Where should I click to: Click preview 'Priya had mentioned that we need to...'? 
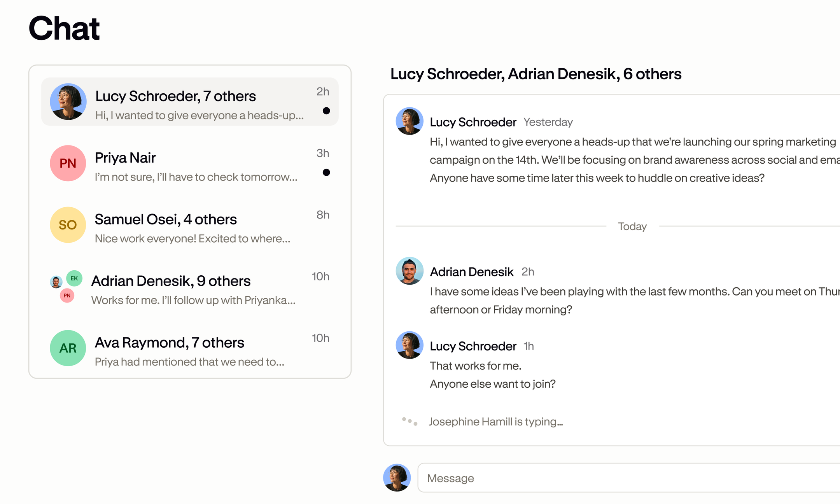pos(189,362)
